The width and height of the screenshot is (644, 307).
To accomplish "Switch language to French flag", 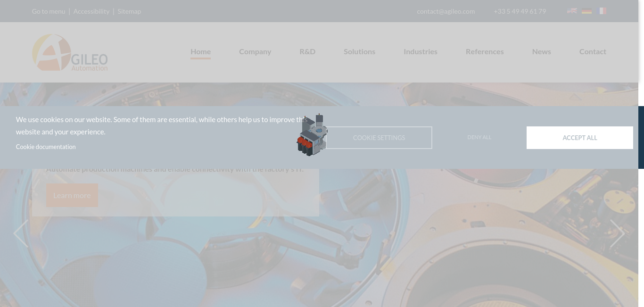I will (x=602, y=11).
